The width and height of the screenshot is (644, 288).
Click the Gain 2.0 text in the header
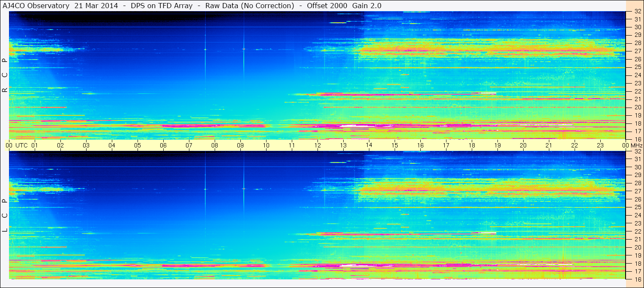click(367, 6)
